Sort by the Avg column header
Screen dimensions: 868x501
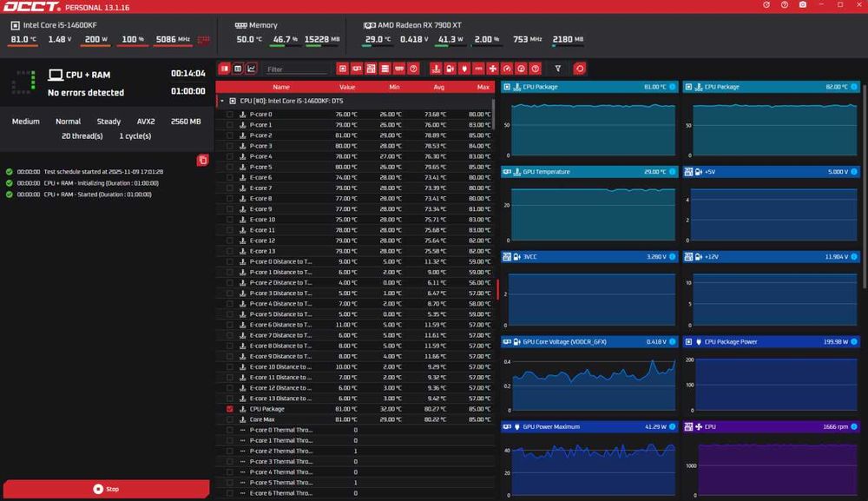(x=439, y=88)
